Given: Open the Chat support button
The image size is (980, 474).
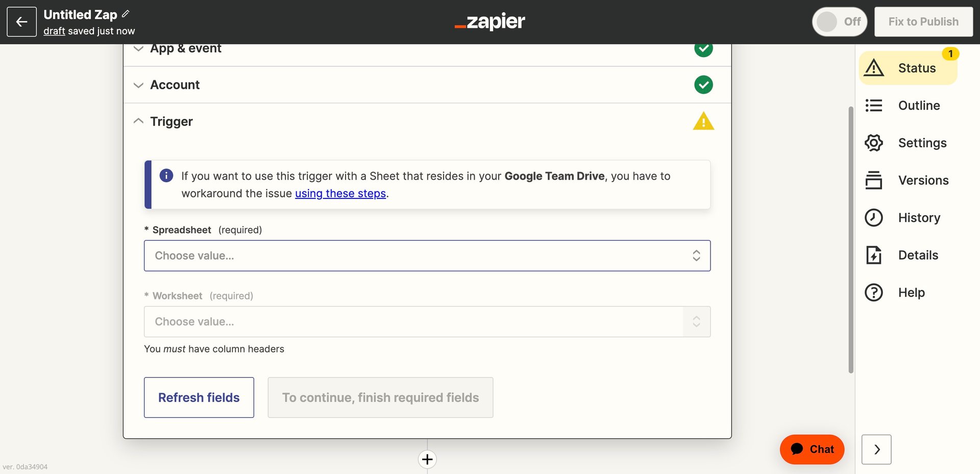Looking at the screenshot, I should pyautogui.click(x=812, y=450).
